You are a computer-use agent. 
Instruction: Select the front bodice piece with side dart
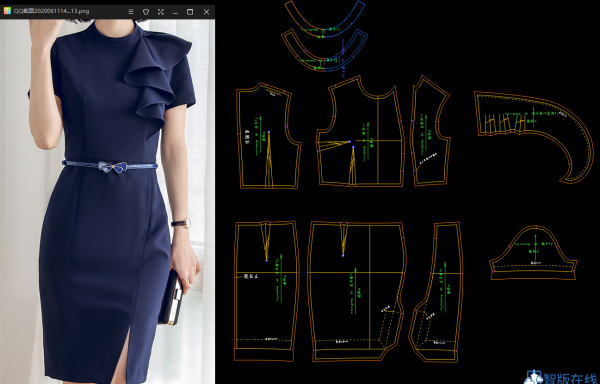tap(360, 131)
